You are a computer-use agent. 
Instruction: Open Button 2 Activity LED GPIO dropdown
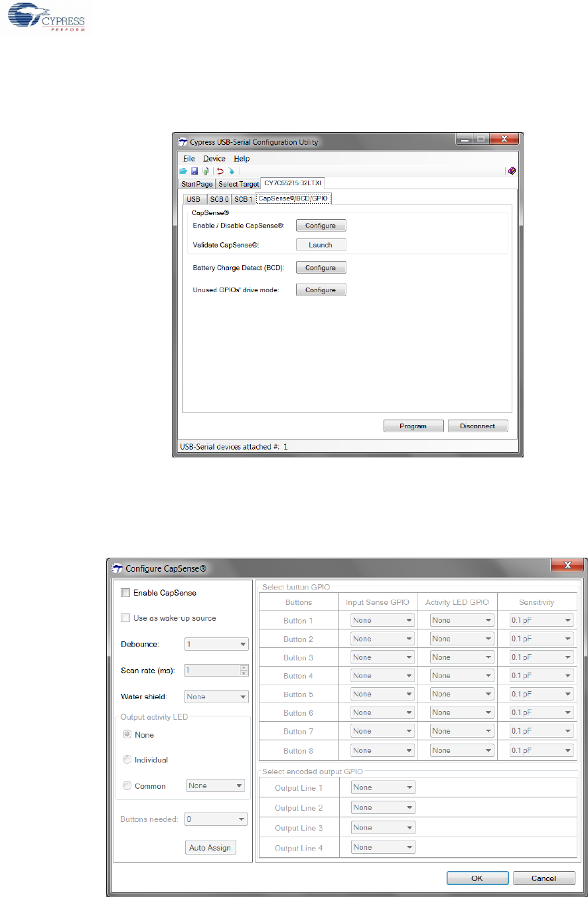click(462, 639)
